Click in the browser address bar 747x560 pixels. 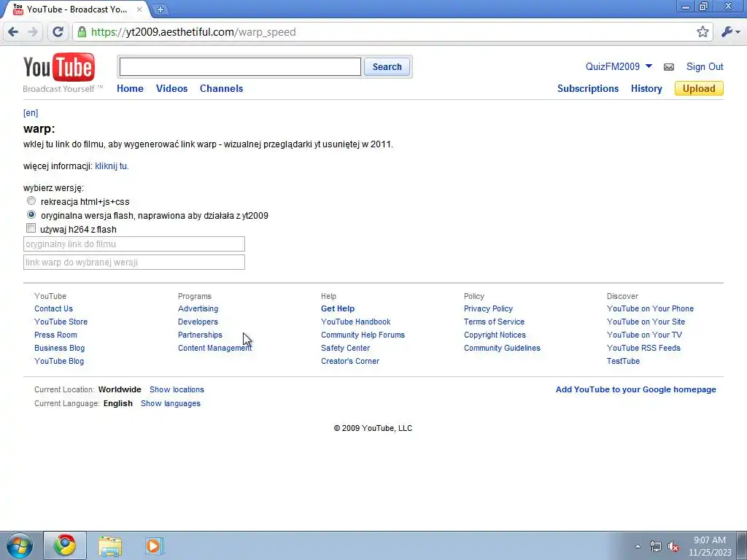click(x=391, y=32)
